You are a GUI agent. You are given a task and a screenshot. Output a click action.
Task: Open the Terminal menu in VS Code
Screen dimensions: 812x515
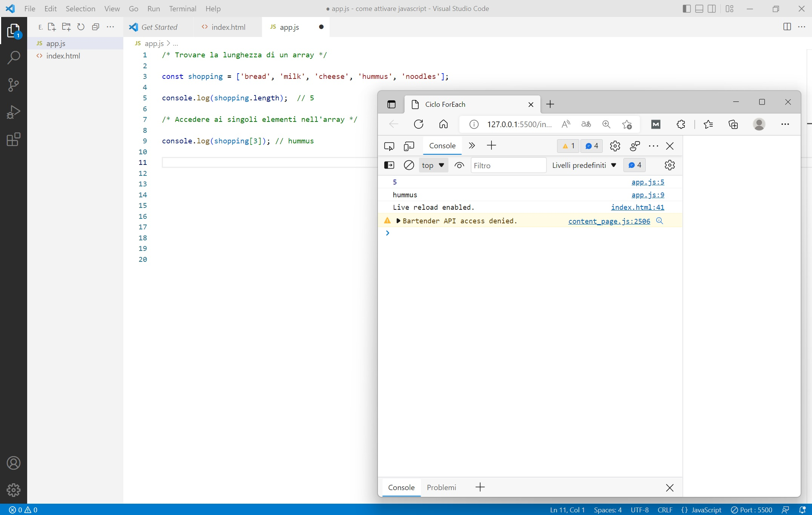[x=183, y=8]
